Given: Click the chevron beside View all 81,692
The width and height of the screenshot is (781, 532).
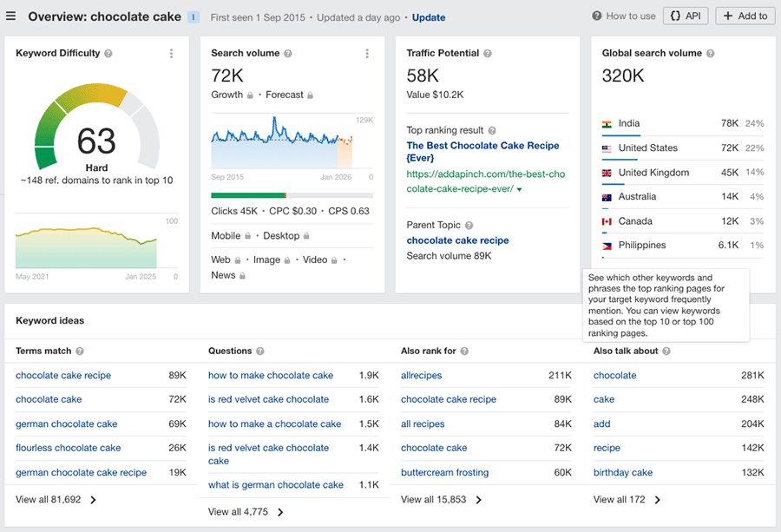Looking at the screenshot, I should pos(93,500).
